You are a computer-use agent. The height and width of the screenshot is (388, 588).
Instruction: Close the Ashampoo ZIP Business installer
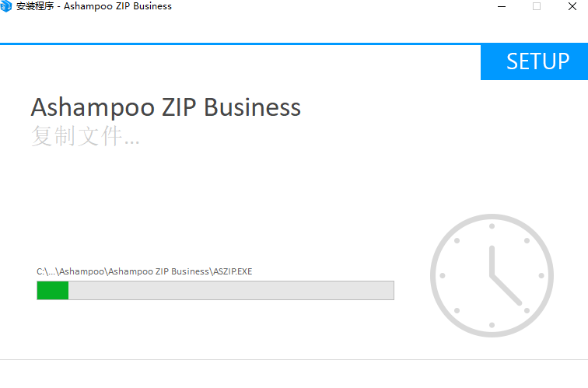pos(572,6)
